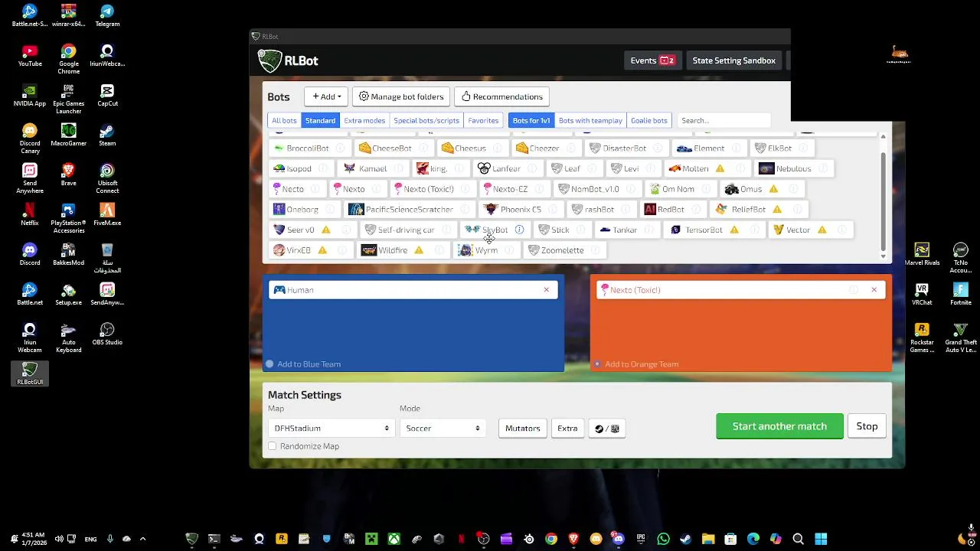Remove Human from Blue team

click(x=547, y=290)
